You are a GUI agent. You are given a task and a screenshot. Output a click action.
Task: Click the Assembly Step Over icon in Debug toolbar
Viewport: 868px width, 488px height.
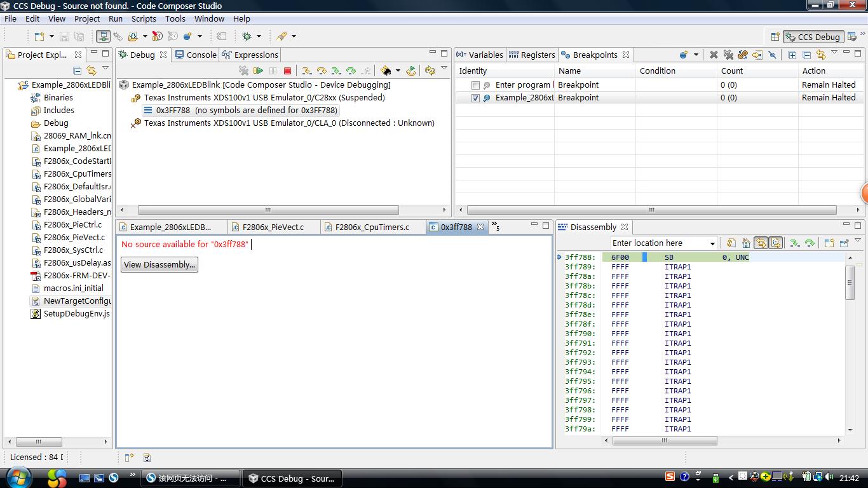coord(350,71)
